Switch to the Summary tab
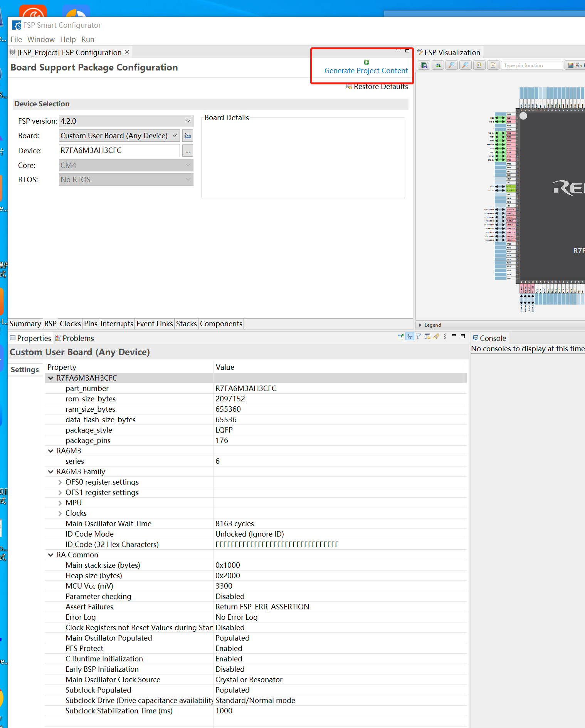Screen dimensions: 585x728 point(25,324)
